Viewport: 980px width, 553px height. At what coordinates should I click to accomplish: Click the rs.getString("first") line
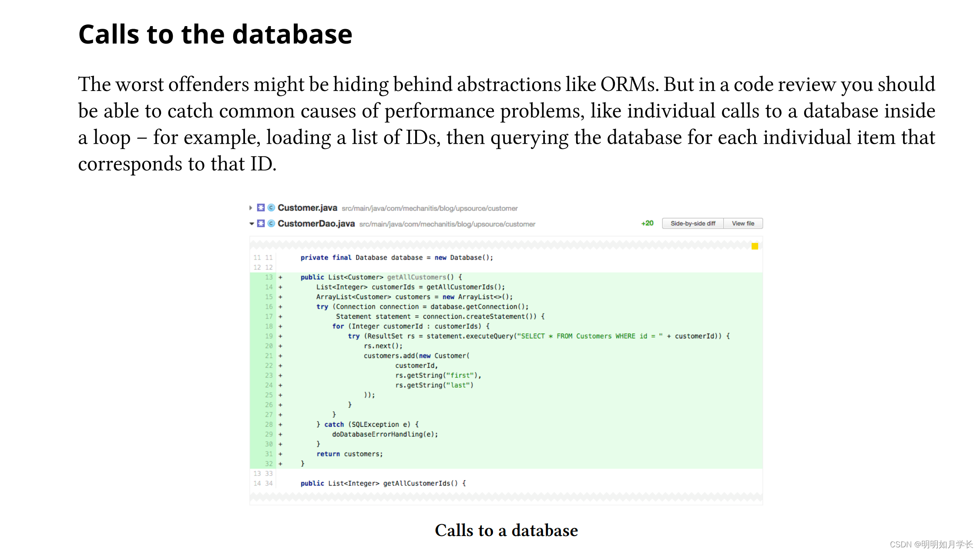(438, 375)
